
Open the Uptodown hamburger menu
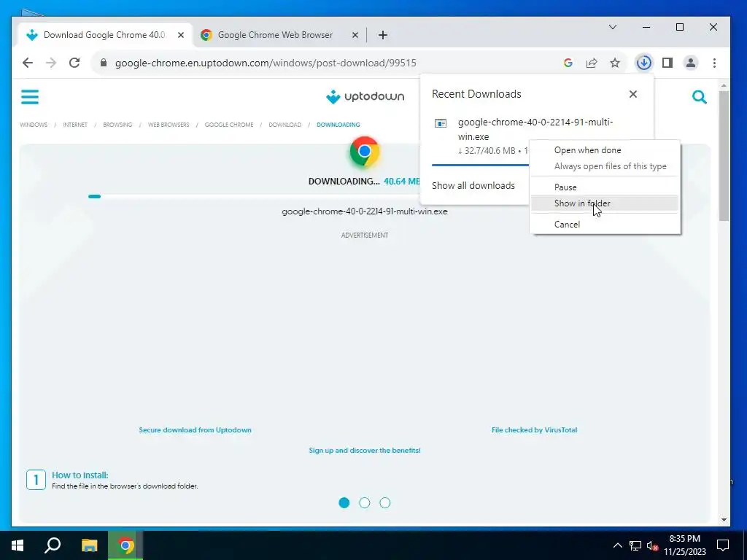pyautogui.click(x=29, y=97)
